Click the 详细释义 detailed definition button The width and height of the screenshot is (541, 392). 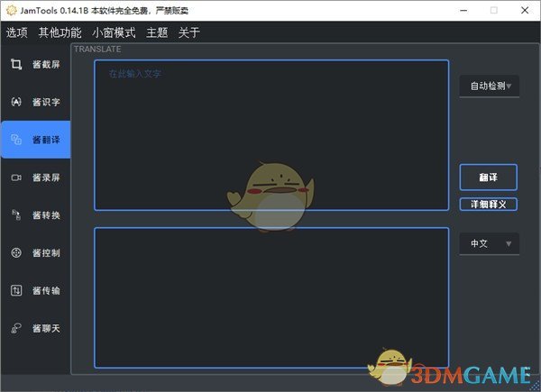[x=488, y=204]
